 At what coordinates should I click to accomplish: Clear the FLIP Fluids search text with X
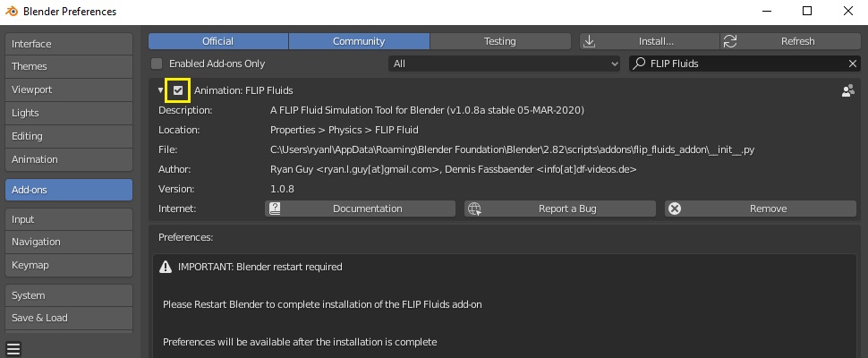(853, 64)
